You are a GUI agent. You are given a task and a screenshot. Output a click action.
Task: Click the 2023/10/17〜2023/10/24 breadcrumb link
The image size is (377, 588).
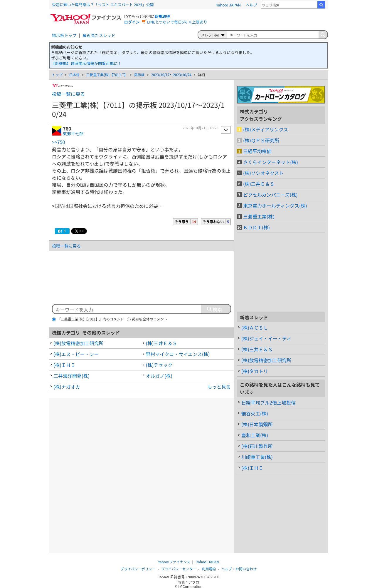(x=171, y=75)
